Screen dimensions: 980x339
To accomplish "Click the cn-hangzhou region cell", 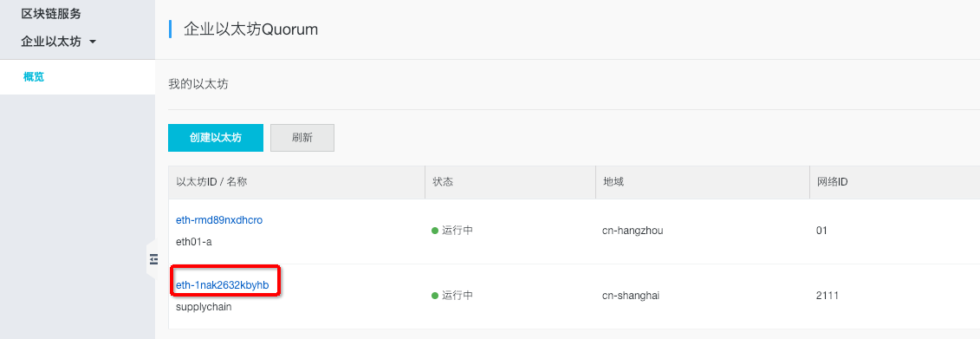I will pos(633,231).
